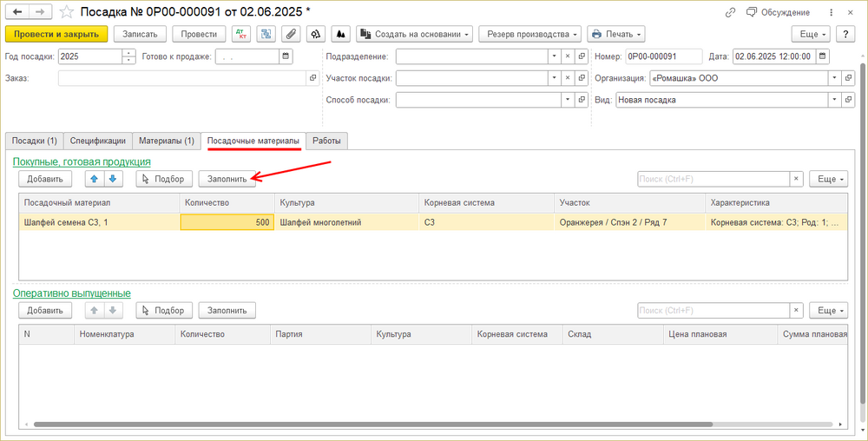Switch to the Спецификации tab

point(98,141)
